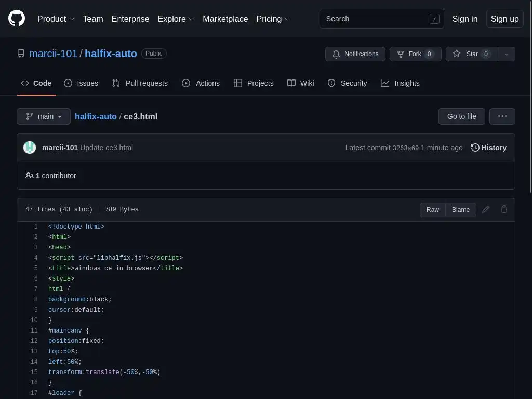The width and height of the screenshot is (532, 399).
Task: Click the Go to file button
Action: point(462,116)
